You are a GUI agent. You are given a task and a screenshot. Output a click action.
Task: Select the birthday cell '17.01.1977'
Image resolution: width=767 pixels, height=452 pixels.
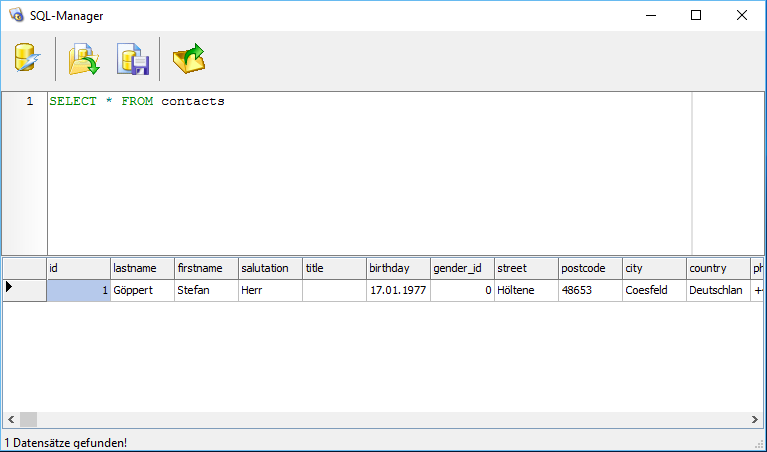(x=398, y=290)
